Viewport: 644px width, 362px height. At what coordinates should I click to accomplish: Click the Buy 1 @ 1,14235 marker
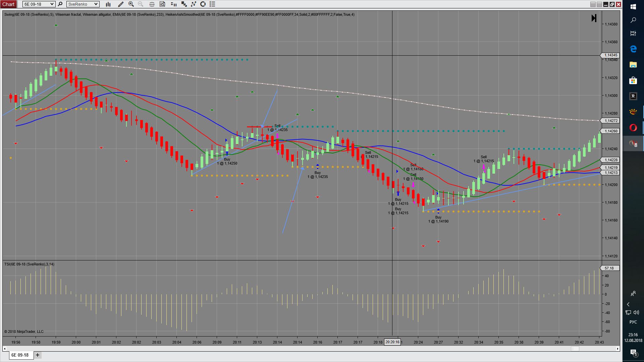click(x=318, y=175)
